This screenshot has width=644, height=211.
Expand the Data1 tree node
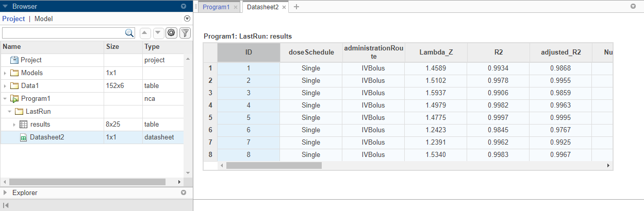(x=5, y=86)
